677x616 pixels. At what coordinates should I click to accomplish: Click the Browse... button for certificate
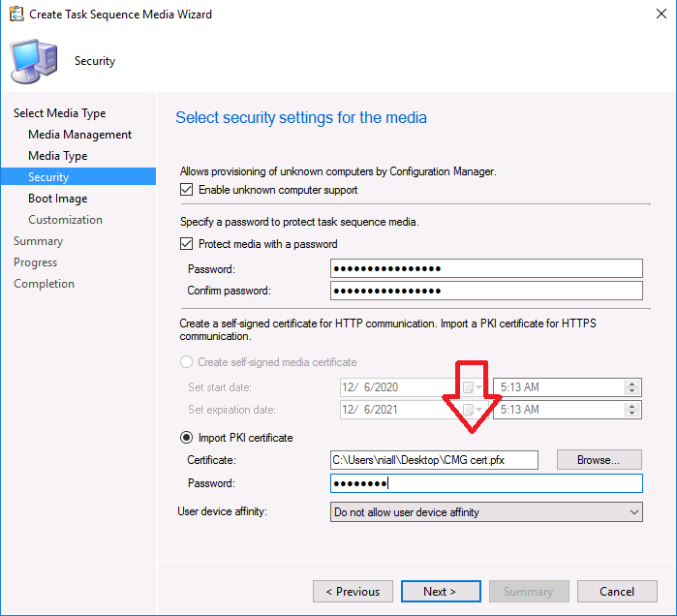[x=599, y=460]
